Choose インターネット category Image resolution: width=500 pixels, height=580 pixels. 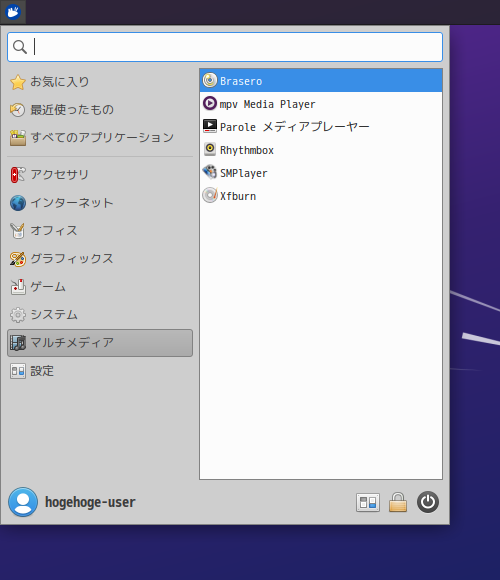coord(100,203)
